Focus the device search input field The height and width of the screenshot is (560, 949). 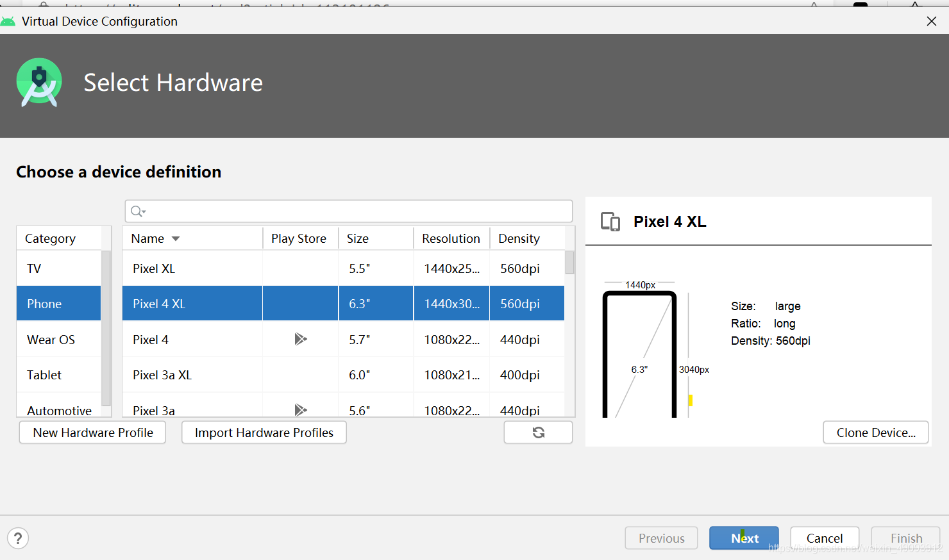click(349, 211)
